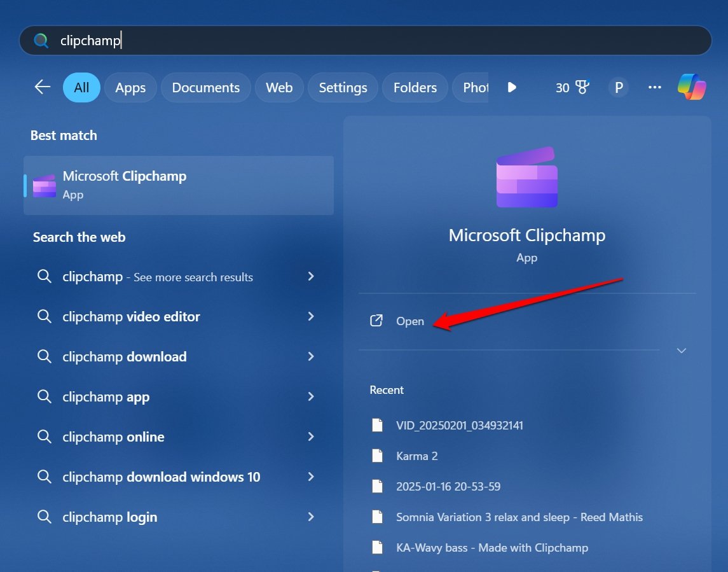728x572 pixels.
Task: Click magnifier icon beside clipchamp login
Action: (x=44, y=517)
